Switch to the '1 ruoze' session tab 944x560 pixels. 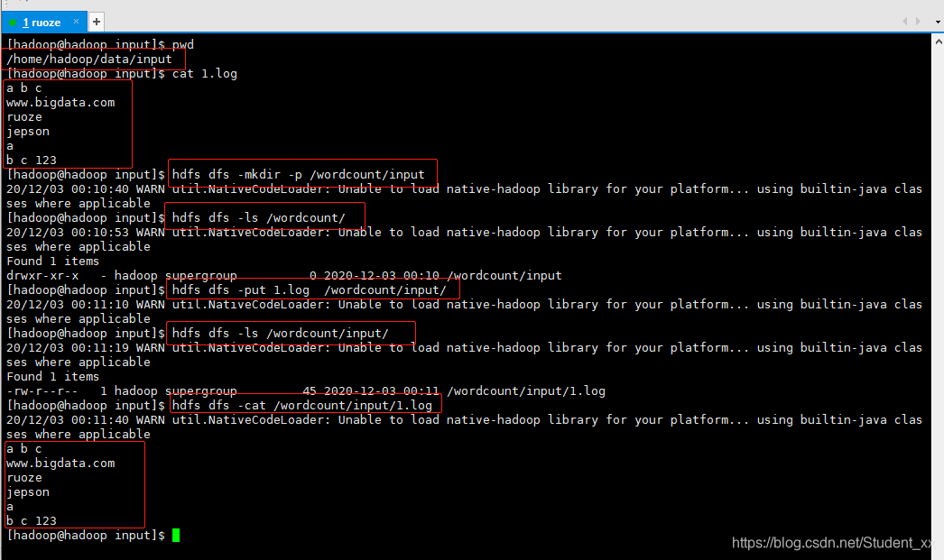[x=44, y=23]
